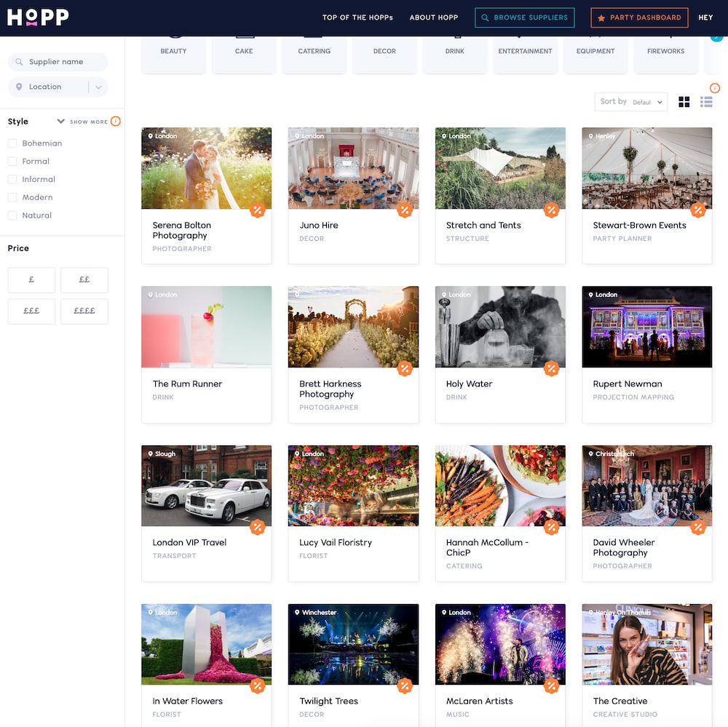Open the Location dropdown arrow

(x=98, y=87)
